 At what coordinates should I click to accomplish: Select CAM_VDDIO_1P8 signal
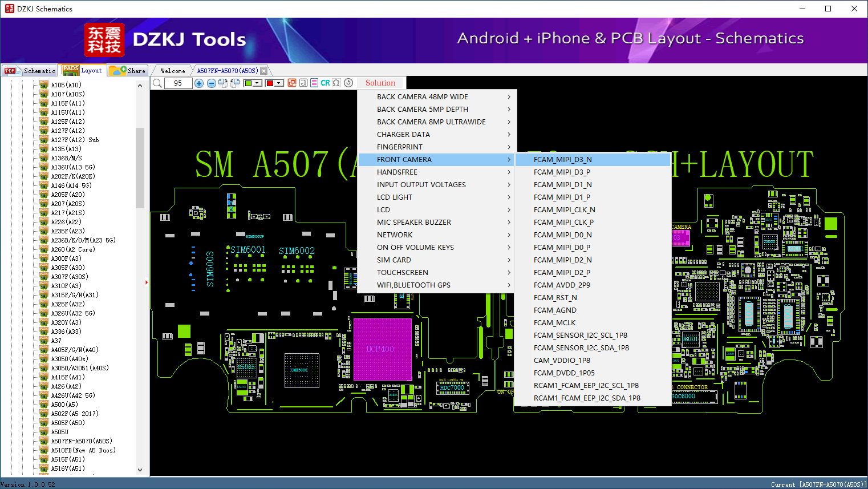point(593,361)
